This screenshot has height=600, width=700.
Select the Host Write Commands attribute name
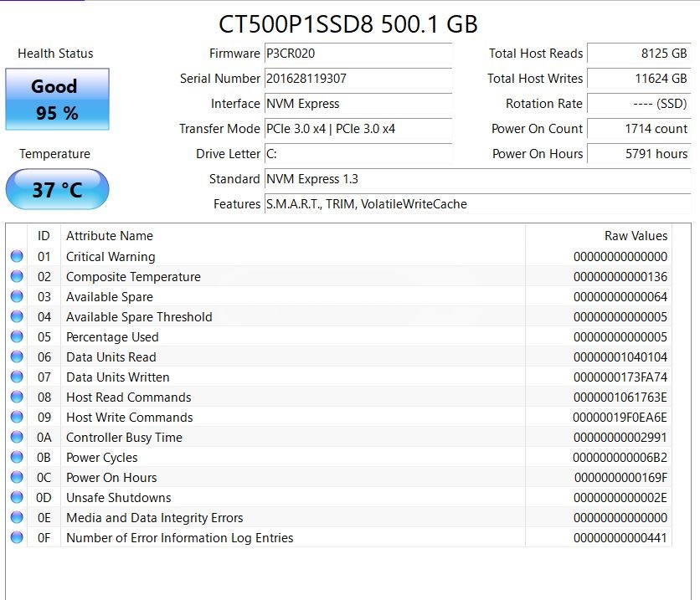(130, 417)
